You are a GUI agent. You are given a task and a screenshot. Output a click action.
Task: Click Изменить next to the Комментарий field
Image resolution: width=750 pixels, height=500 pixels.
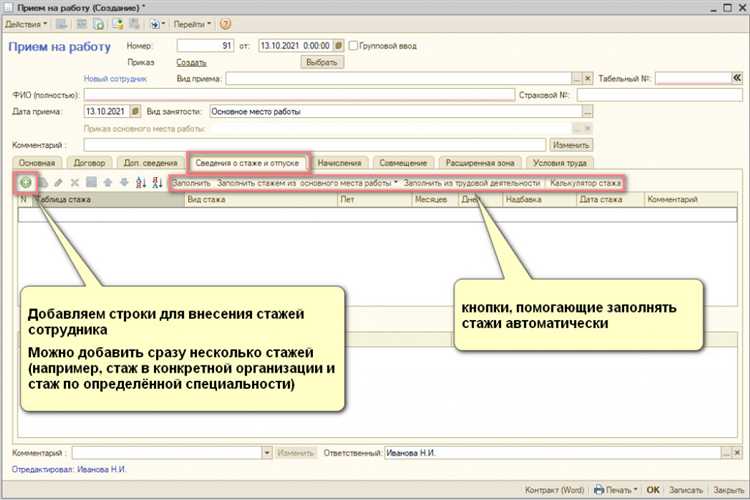coord(571,145)
